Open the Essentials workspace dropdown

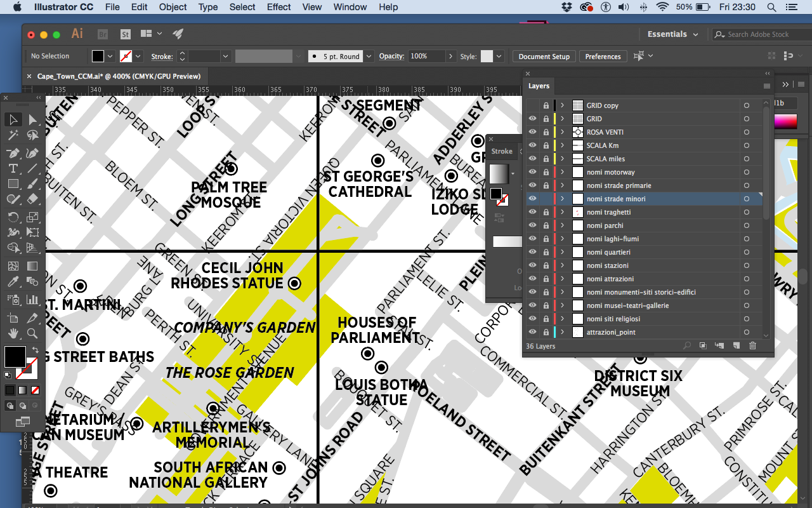(x=672, y=34)
